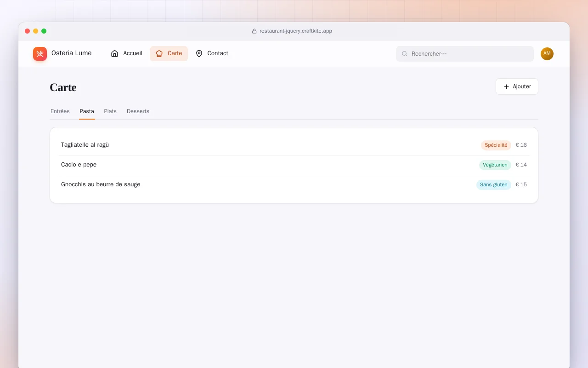The width and height of the screenshot is (588, 368).
Task: Click the Végétarien badge
Action: [x=495, y=165]
